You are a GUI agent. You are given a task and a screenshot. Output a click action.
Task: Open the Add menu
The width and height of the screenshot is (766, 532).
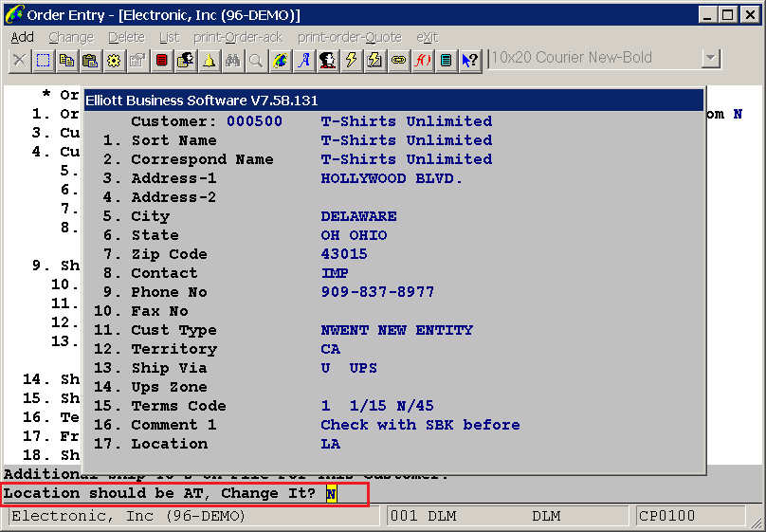coord(23,37)
